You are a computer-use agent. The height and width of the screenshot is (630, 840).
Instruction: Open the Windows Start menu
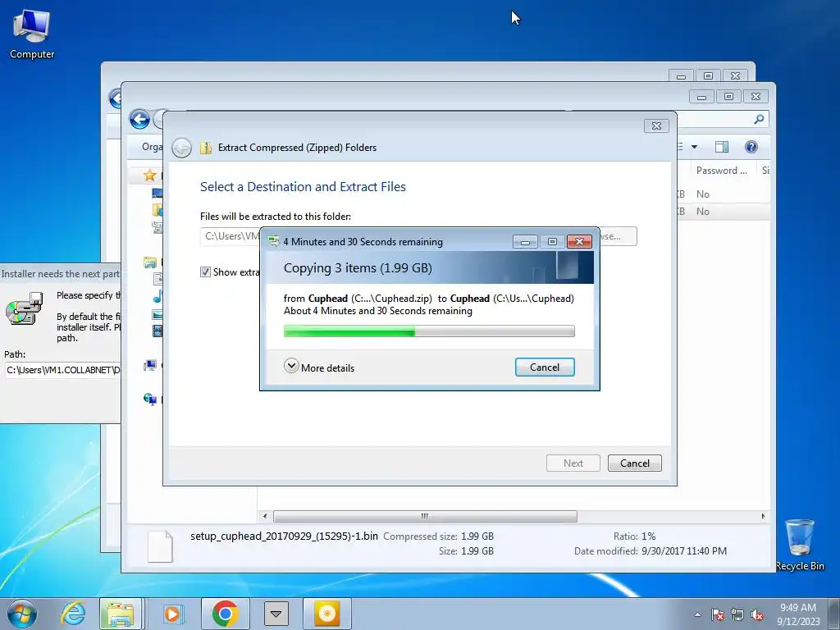point(22,614)
